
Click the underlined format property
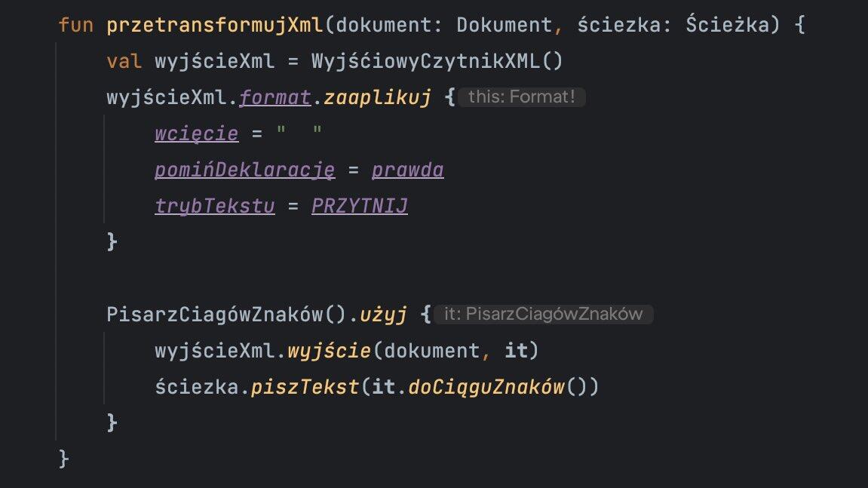point(275,97)
